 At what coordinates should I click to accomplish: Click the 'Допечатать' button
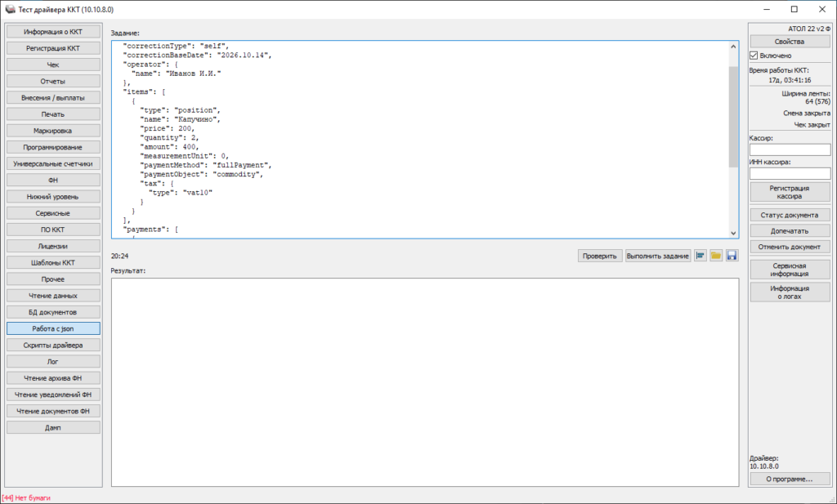tap(790, 231)
